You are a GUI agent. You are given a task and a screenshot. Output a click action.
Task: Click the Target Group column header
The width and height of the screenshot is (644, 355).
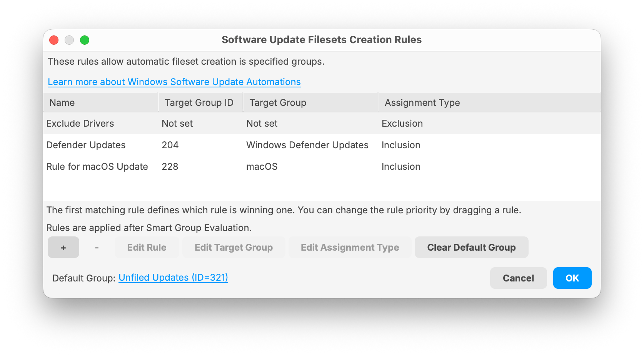311,102
